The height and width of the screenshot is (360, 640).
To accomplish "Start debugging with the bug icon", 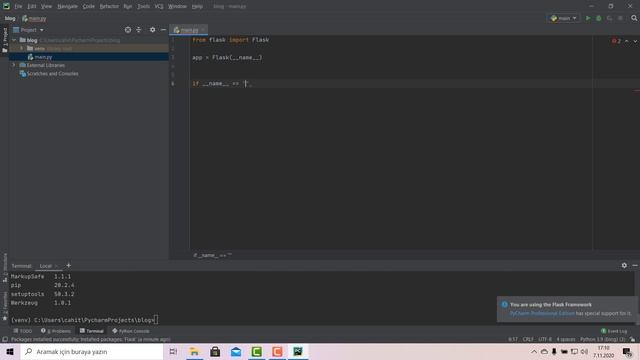I will click(x=599, y=18).
